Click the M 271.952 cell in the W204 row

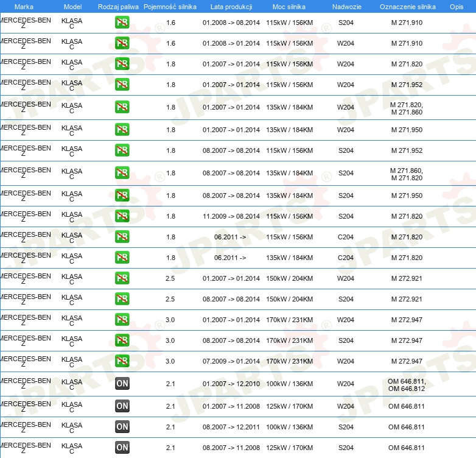tap(407, 85)
